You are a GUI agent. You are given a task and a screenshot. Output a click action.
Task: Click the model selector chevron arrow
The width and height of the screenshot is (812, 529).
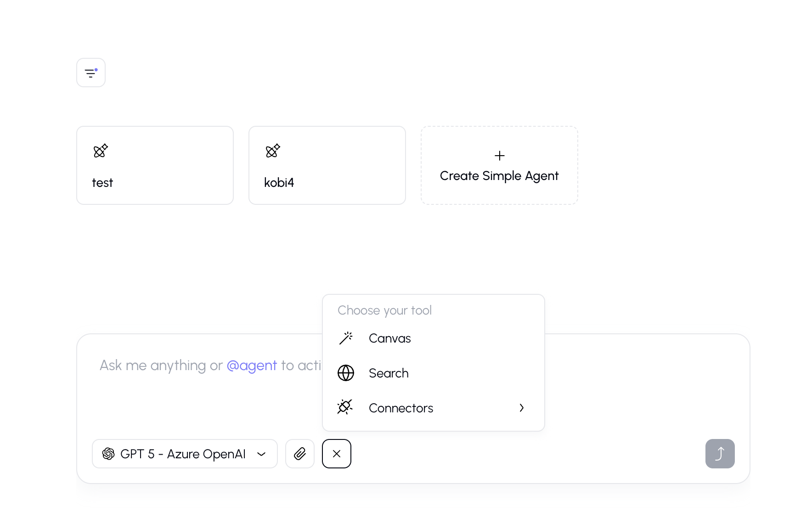click(261, 454)
